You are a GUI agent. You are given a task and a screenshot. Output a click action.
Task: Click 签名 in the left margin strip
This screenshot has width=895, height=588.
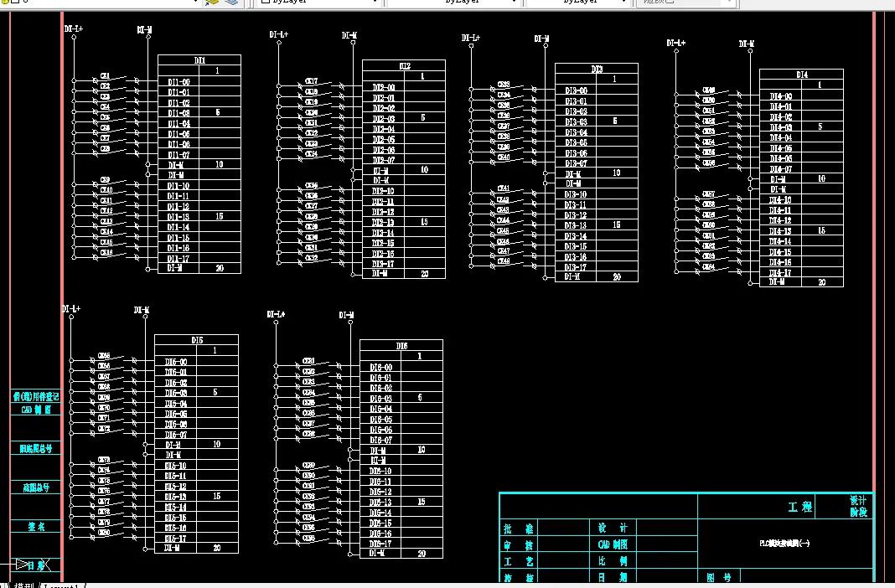click(x=36, y=526)
